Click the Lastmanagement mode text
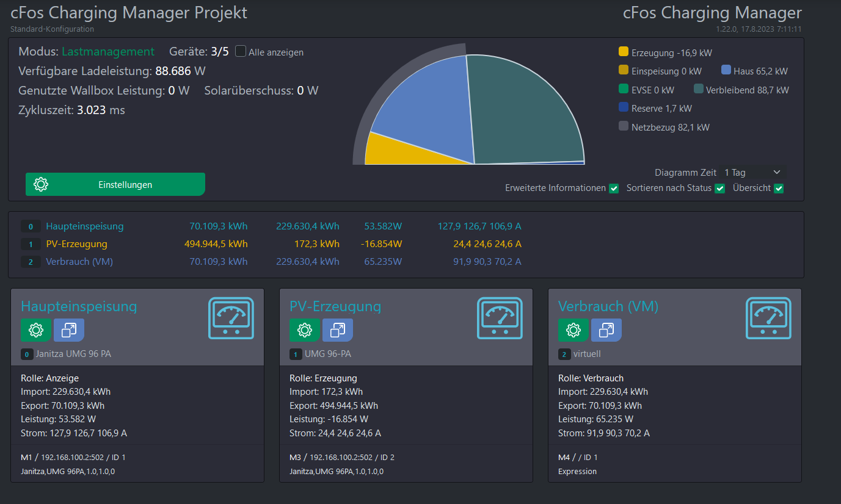The width and height of the screenshot is (841, 504). click(108, 52)
